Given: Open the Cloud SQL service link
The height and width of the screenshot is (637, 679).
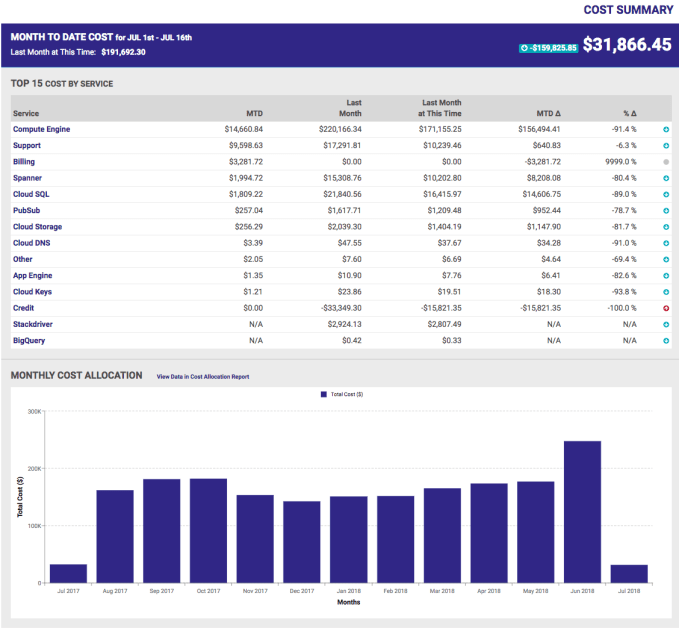Looking at the screenshot, I should point(32,194).
